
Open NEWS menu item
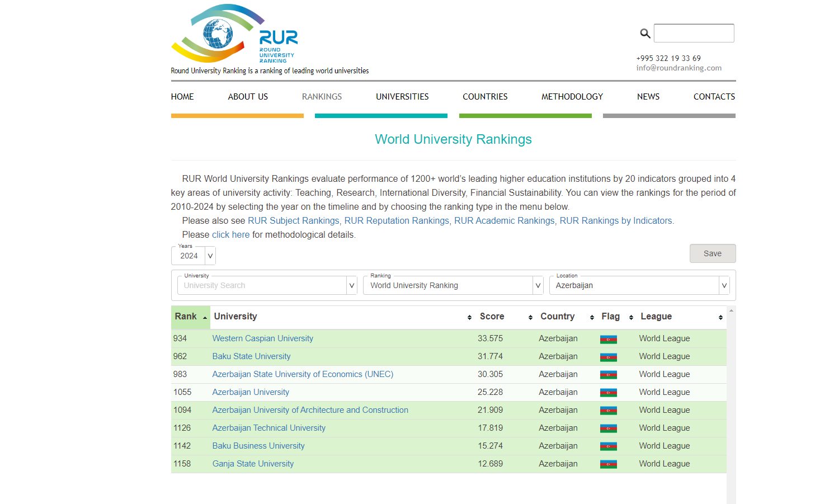pyautogui.click(x=648, y=97)
